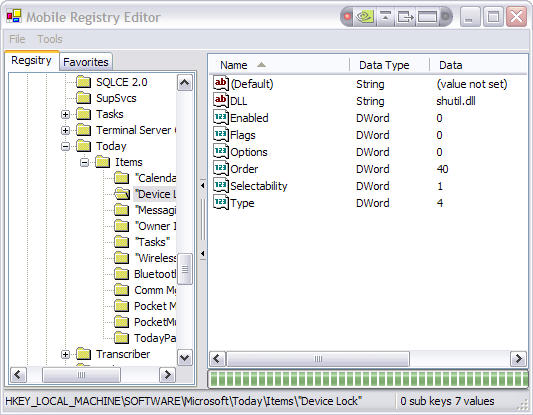This screenshot has height=415, width=533.
Task: Click the Order DWord value icon
Action: pos(221,168)
